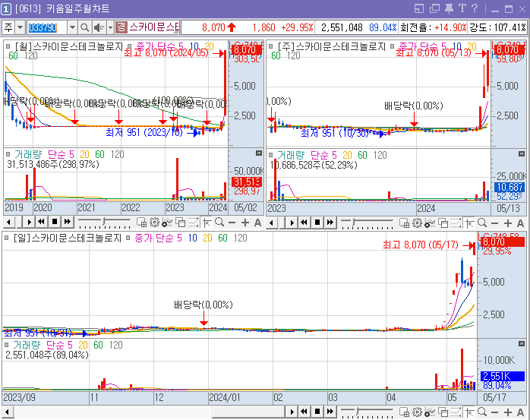Click the duplicate window icon in title bar
The image size is (530, 420).
pyautogui.click(x=434, y=8)
